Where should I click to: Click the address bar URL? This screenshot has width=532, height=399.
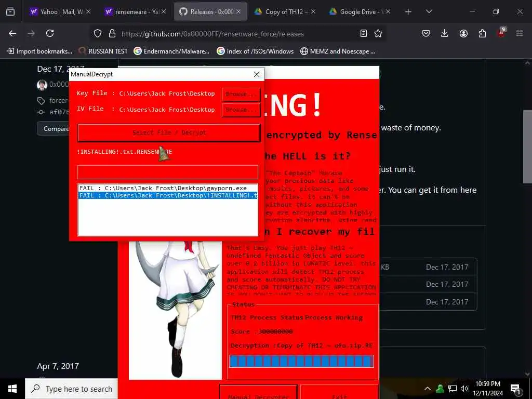coord(212,34)
